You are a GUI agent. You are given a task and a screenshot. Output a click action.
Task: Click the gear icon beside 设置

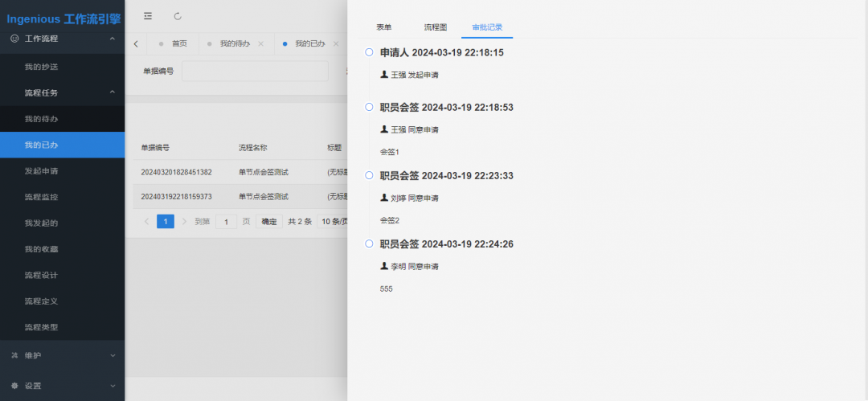coord(15,386)
